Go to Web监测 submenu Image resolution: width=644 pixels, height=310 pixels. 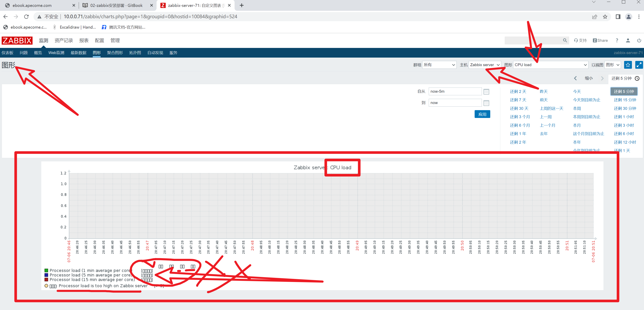coord(56,53)
